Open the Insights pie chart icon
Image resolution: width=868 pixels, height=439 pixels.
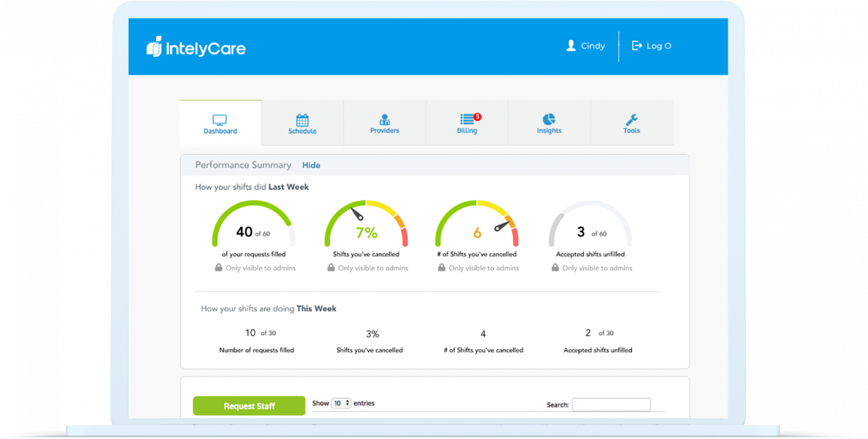549,119
